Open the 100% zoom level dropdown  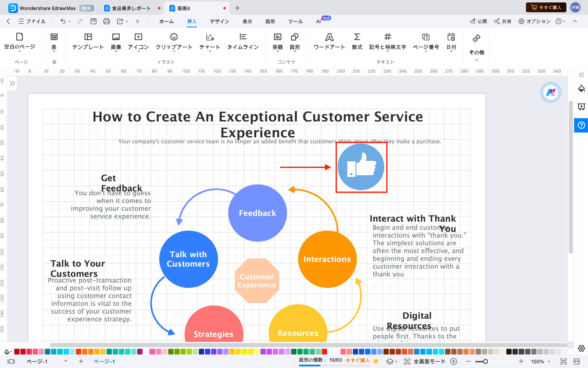tap(549, 362)
